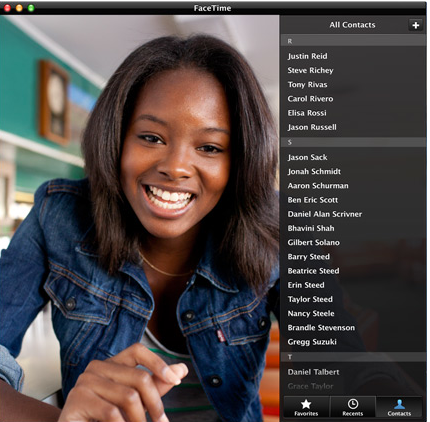
Task: Click the T section header
Action: [353, 357]
